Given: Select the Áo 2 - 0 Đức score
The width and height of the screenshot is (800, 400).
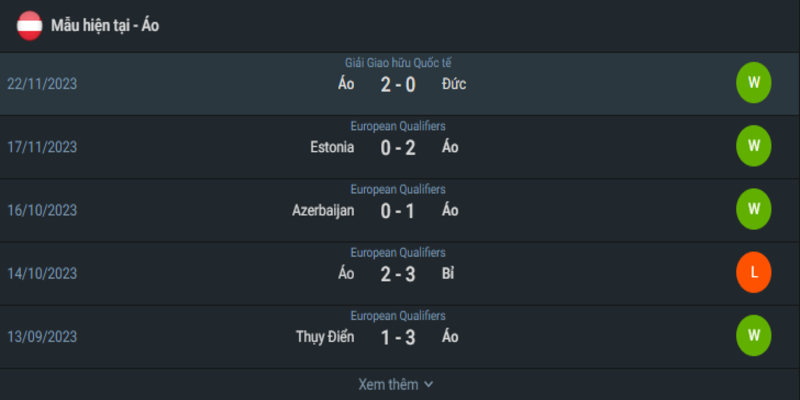Looking at the screenshot, I should [x=398, y=85].
